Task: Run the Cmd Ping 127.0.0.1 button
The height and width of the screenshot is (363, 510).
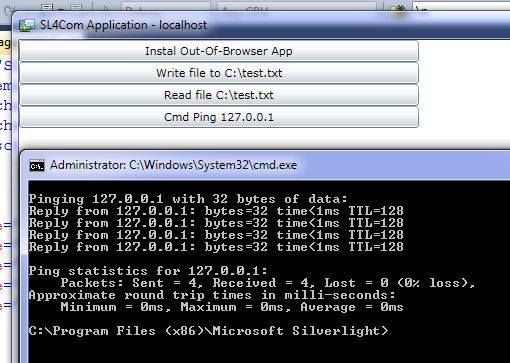Action: (219, 117)
